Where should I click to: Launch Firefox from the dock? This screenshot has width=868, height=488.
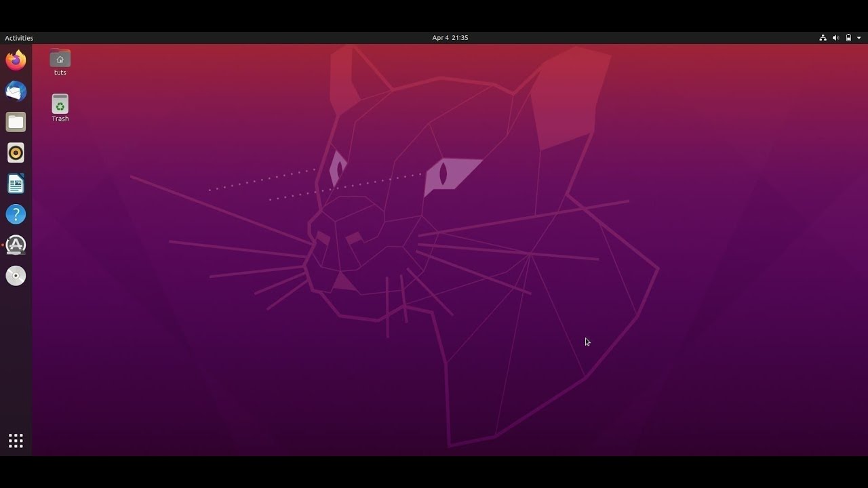(x=16, y=60)
